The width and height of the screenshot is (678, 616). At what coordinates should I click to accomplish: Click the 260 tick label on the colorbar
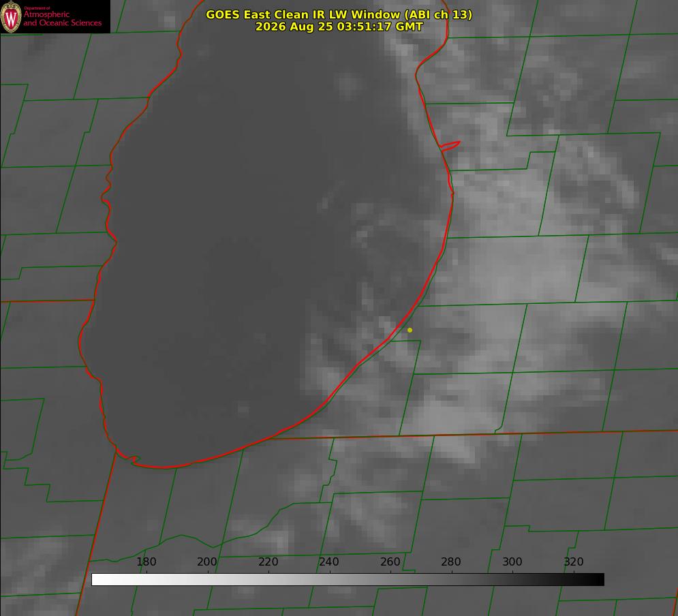[x=390, y=561]
